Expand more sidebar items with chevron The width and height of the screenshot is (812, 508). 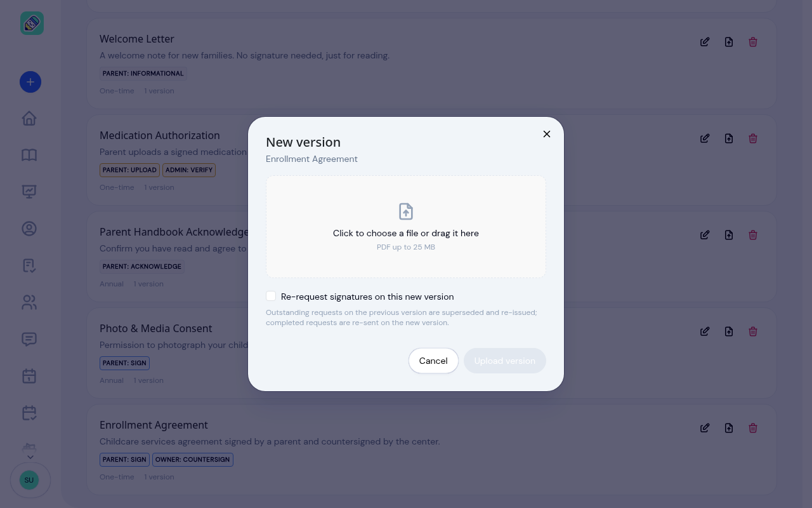(x=30, y=457)
